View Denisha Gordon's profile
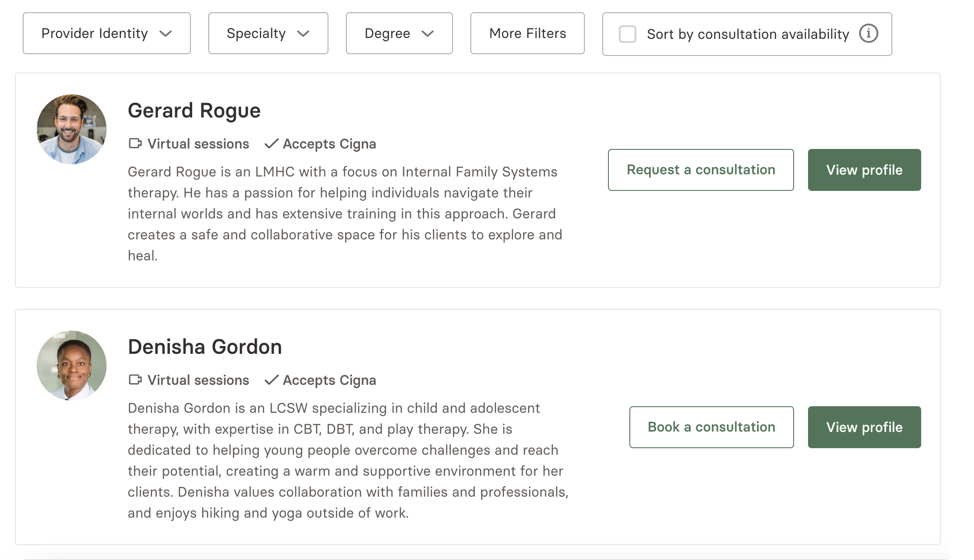The image size is (974, 560). tap(864, 427)
